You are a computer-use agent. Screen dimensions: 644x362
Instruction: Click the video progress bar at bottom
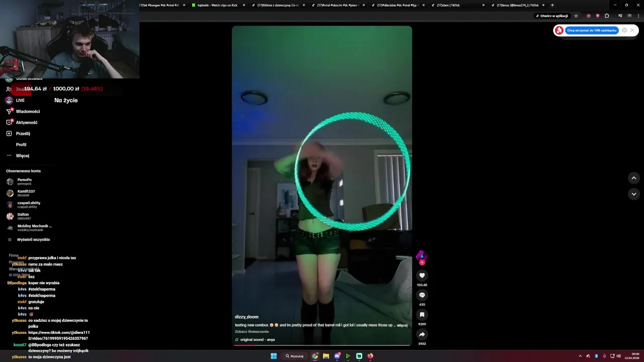[x=322, y=345]
